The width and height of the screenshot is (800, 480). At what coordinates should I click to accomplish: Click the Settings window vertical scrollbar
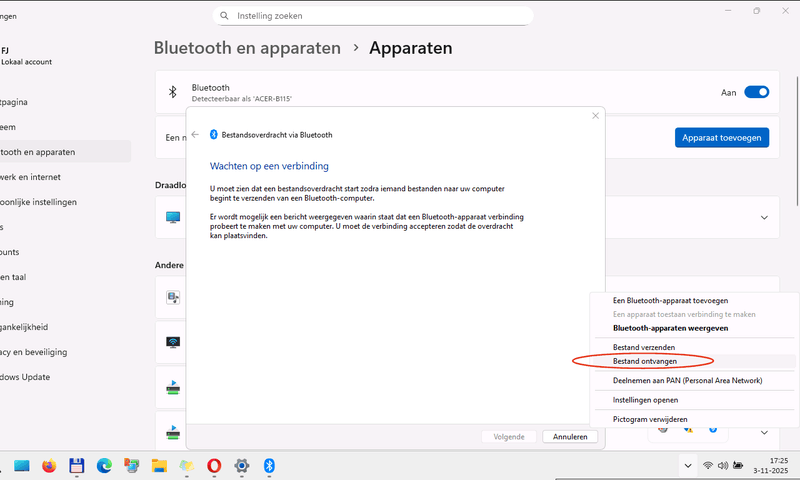[797, 141]
